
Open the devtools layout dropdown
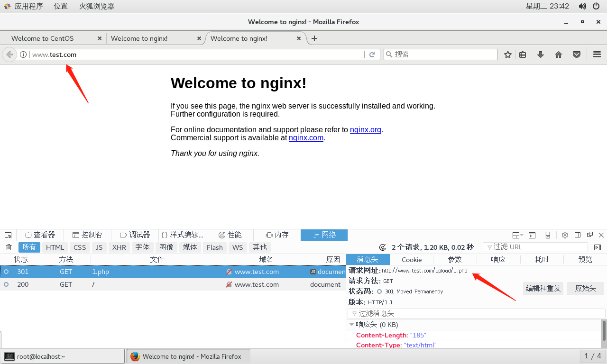(517, 235)
